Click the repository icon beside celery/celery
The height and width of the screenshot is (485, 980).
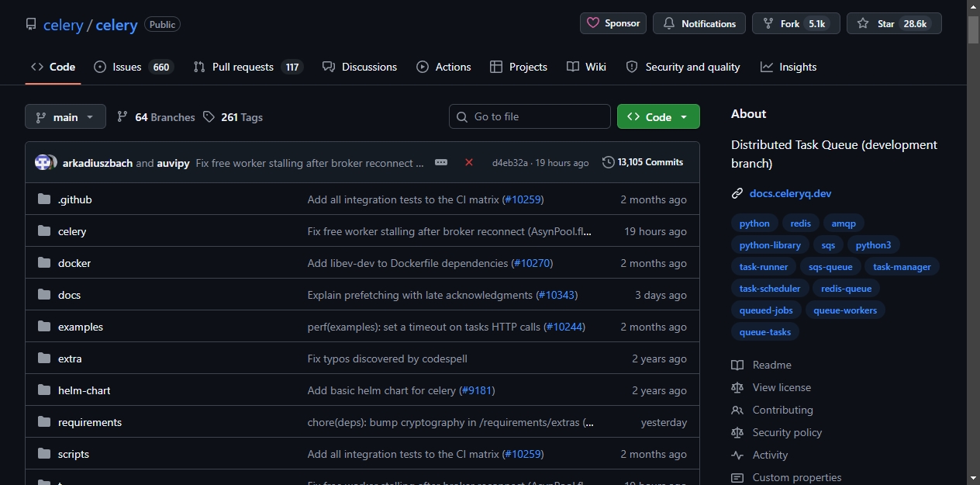point(31,24)
